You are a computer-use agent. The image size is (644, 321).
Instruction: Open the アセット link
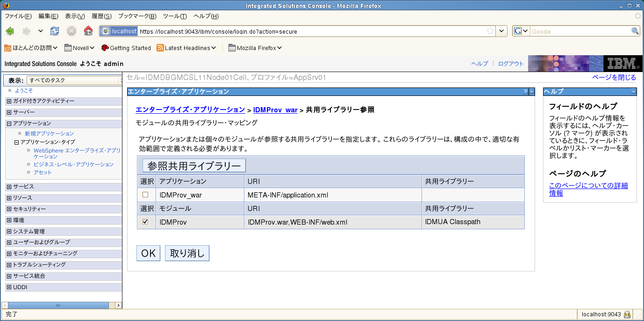43,173
